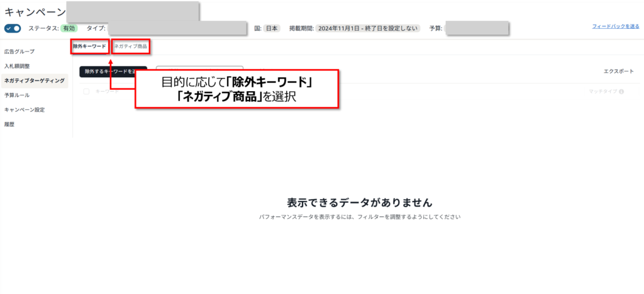Viewport: 644px width, 294px height.
Task: Sort by the マッチタイプ column header
Action: pos(602,92)
